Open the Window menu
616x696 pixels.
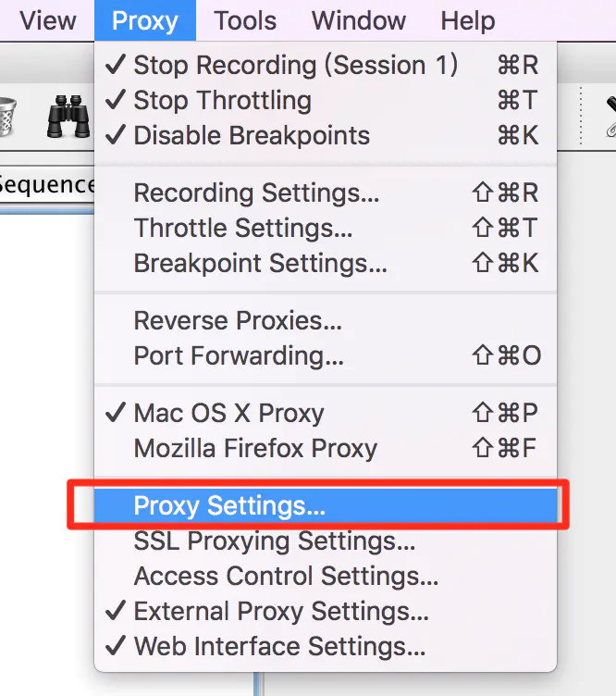359,20
